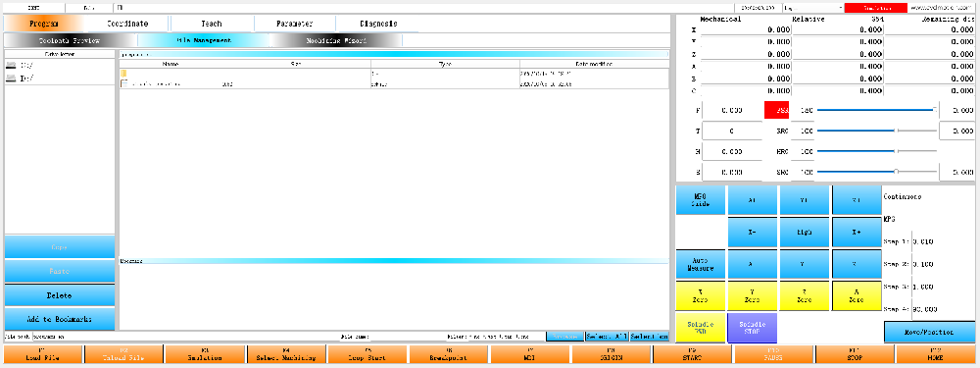Click F12 HOME
The image size is (980, 368).
point(936,355)
